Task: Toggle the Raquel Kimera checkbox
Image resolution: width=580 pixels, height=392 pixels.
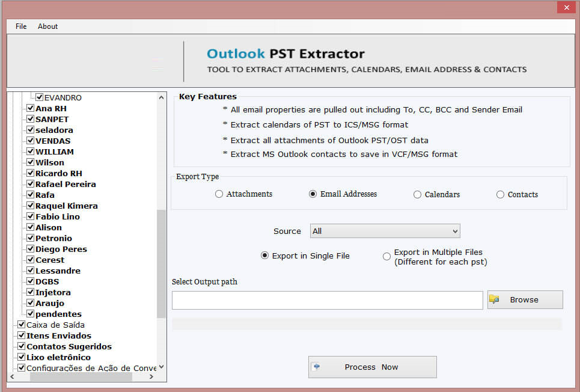Action: coord(31,206)
